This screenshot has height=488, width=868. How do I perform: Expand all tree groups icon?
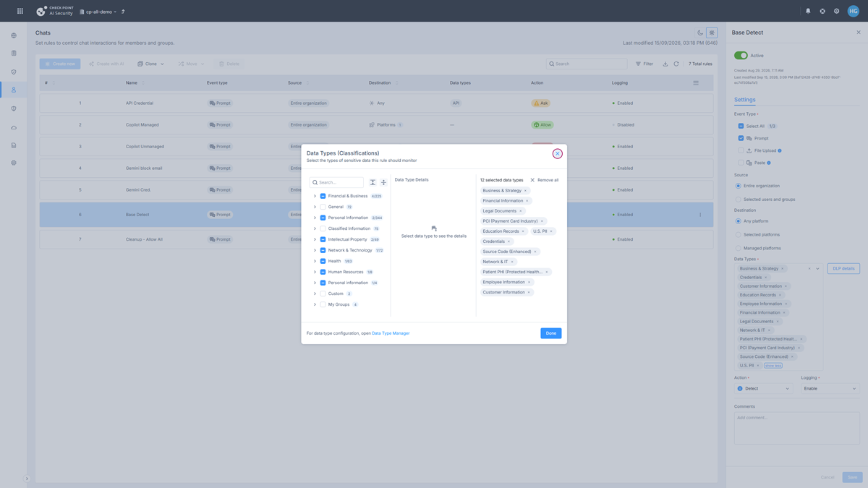(x=373, y=182)
